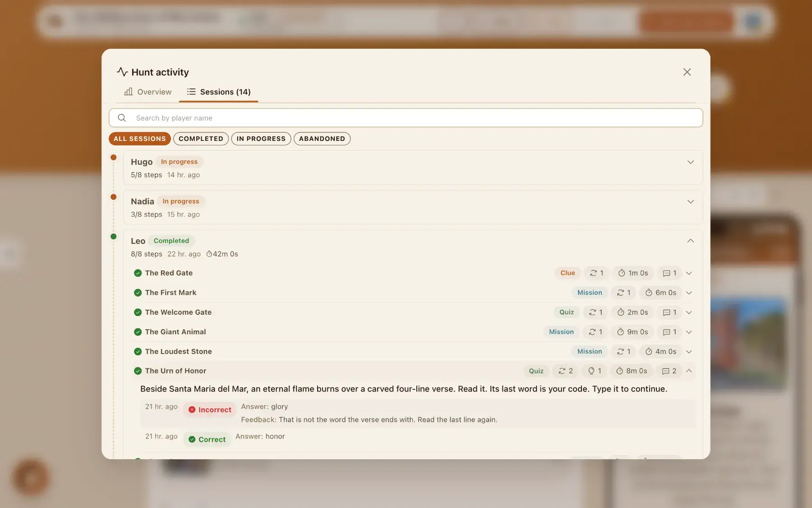This screenshot has height=508, width=812.
Task: Click the 2m 0s timer on The Welcome Gate
Action: [632, 312]
